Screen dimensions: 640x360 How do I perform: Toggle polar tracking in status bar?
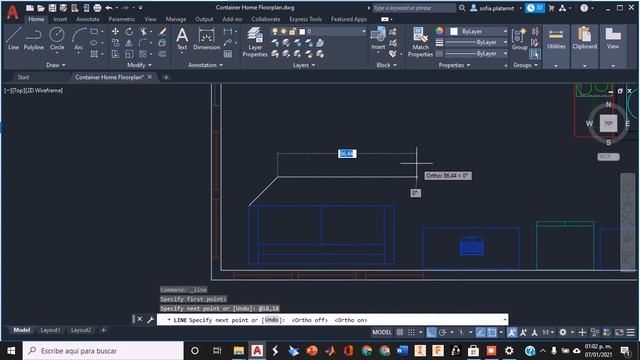pos(442,332)
